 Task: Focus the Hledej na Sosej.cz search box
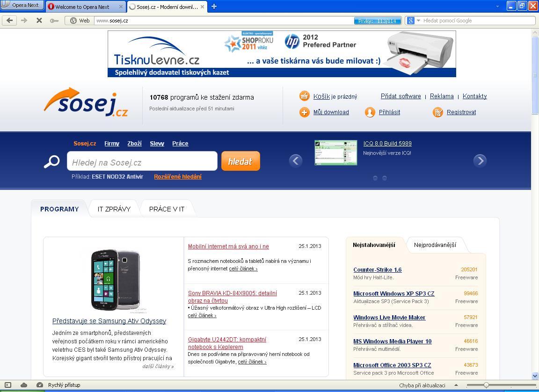click(x=142, y=161)
